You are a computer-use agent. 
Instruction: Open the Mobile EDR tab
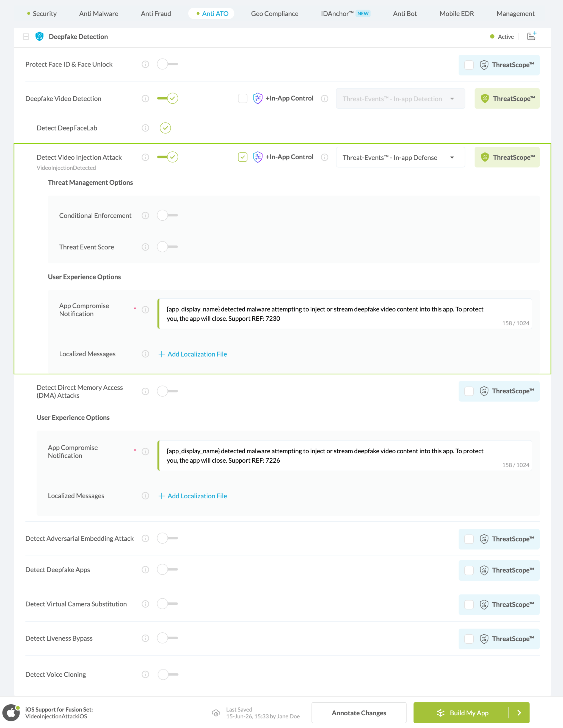457,14
